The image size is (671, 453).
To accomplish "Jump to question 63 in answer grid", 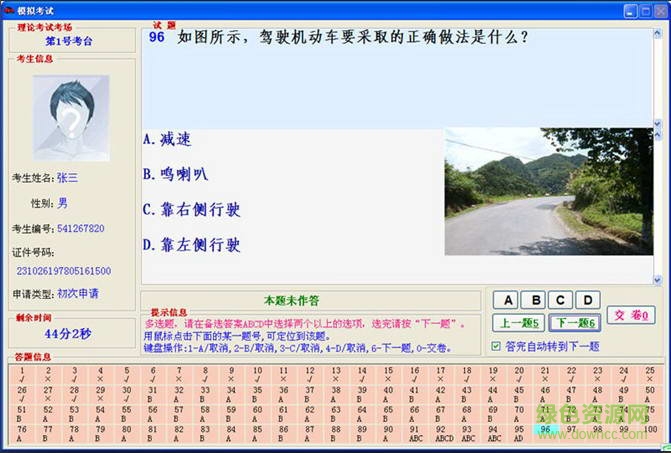I will [x=336, y=414].
